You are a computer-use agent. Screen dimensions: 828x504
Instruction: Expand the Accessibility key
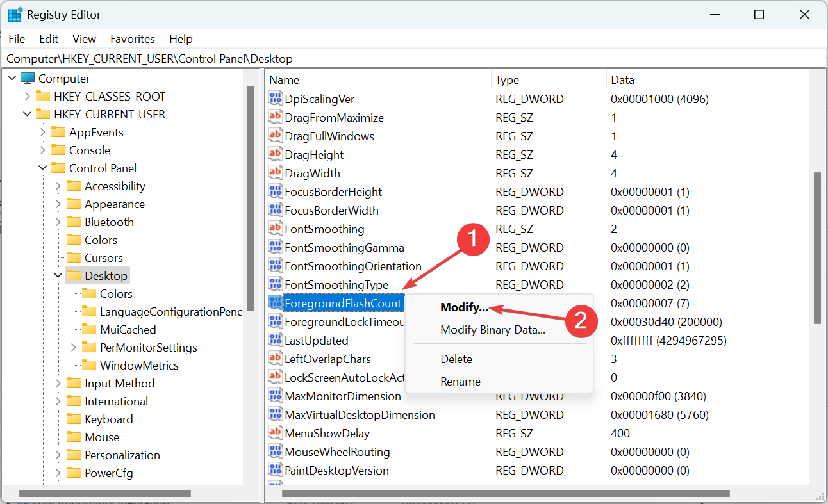(x=58, y=186)
